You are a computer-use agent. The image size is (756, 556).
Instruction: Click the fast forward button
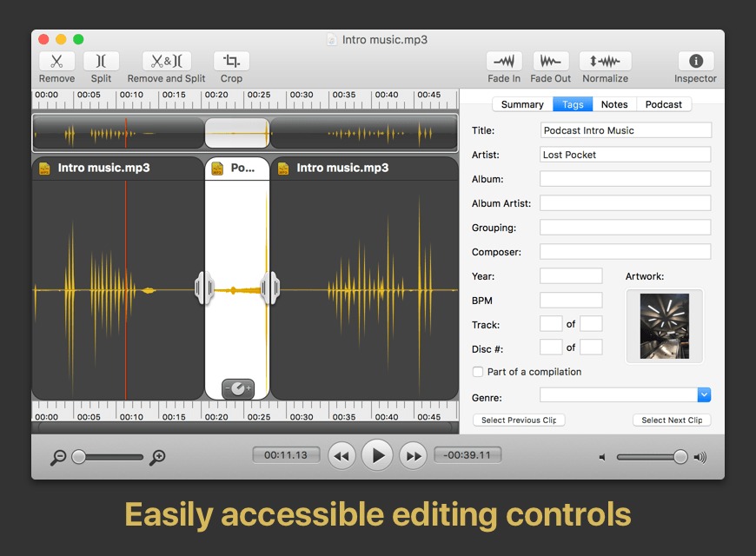pos(413,455)
